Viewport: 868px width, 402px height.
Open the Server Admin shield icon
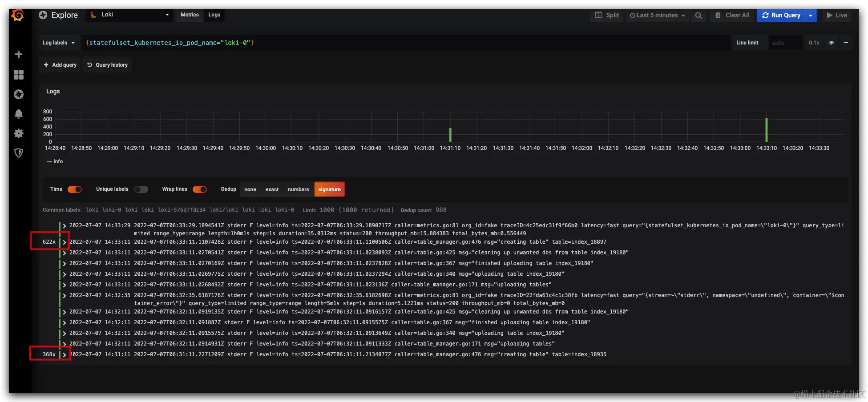click(x=19, y=153)
